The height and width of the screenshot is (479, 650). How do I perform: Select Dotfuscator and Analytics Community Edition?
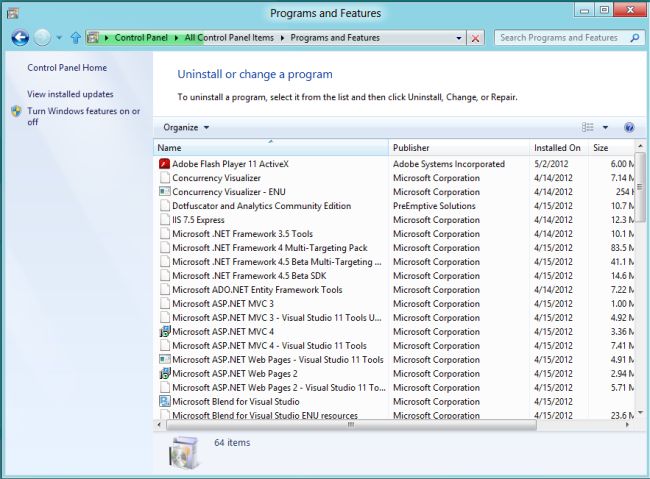click(262, 206)
